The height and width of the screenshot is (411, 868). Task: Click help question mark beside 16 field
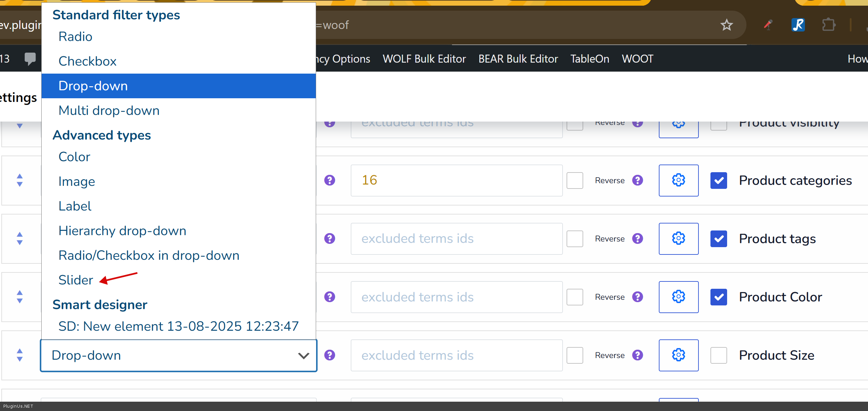[x=329, y=180]
